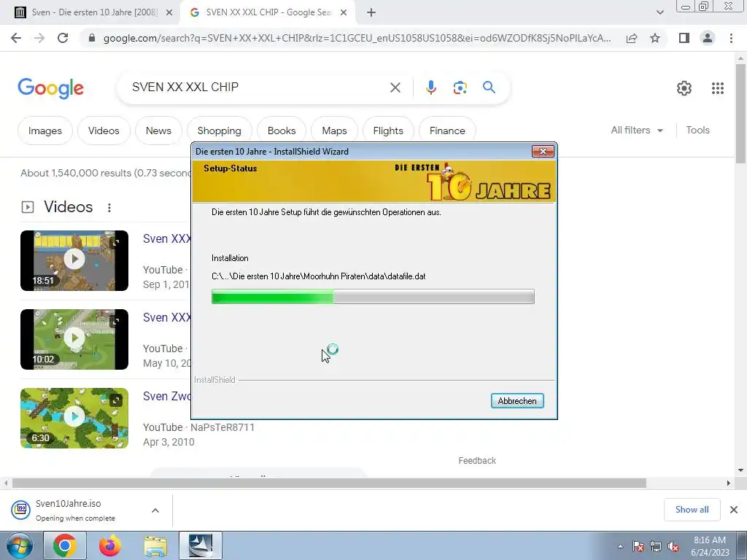Click Abbrechen in the InstallShield Wizard
The width and height of the screenshot is (747, 560).
pos(517,401)
